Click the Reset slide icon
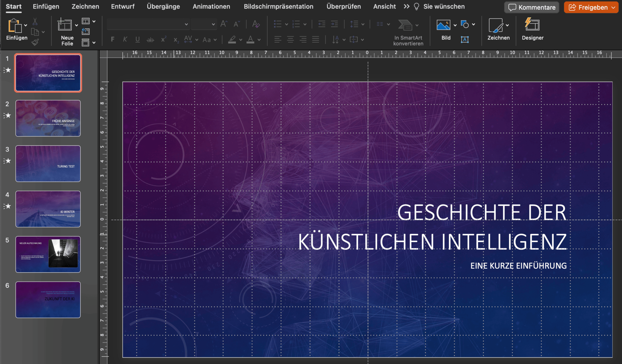This screenshot has height=364, width=622. click(x=86, y=31)
